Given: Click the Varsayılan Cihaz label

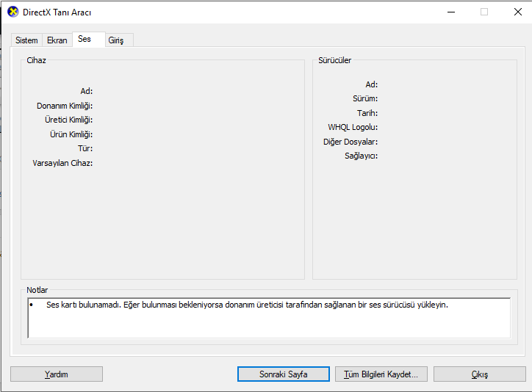Looking at the screenshot, I should (62, 163).
